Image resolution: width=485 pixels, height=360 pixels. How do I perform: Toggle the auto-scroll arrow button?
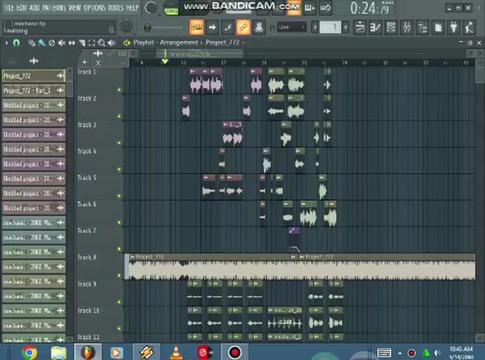click(x=212, y=27)
